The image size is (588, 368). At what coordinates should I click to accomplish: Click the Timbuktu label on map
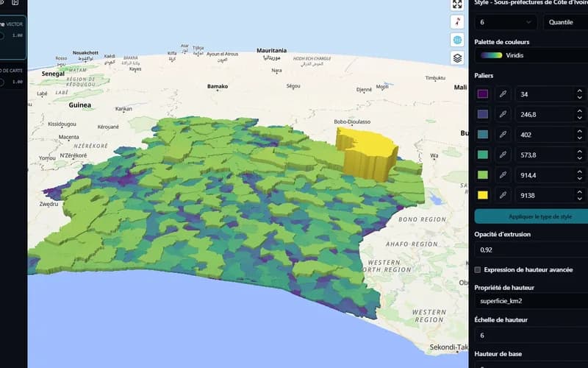[x=435, y=78]
